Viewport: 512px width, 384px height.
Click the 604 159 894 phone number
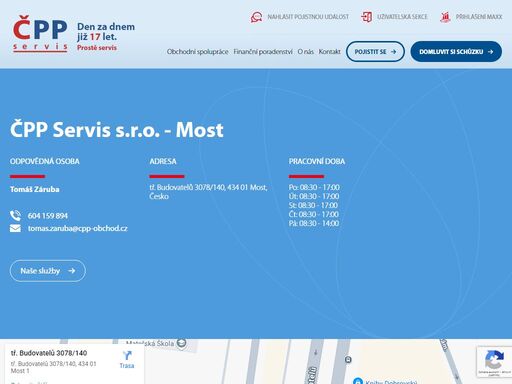tap(48, 216)
